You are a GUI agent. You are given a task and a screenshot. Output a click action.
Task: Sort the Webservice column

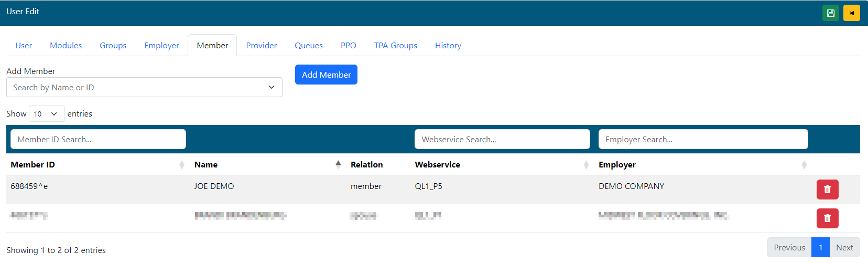click(x=586, y=165)
